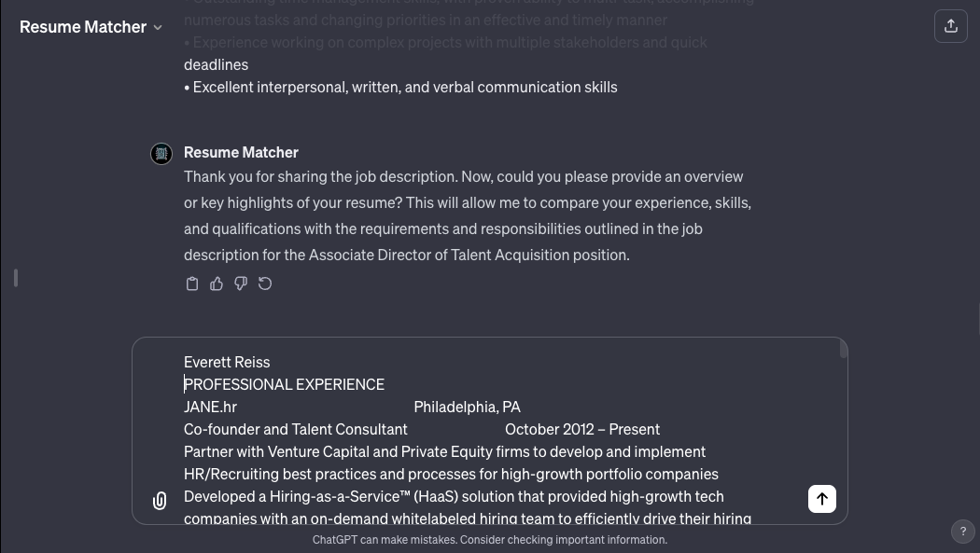This screenshot has height=553, width=980.
Task: Click the JANE.hr text in the input
Action: 211,407
